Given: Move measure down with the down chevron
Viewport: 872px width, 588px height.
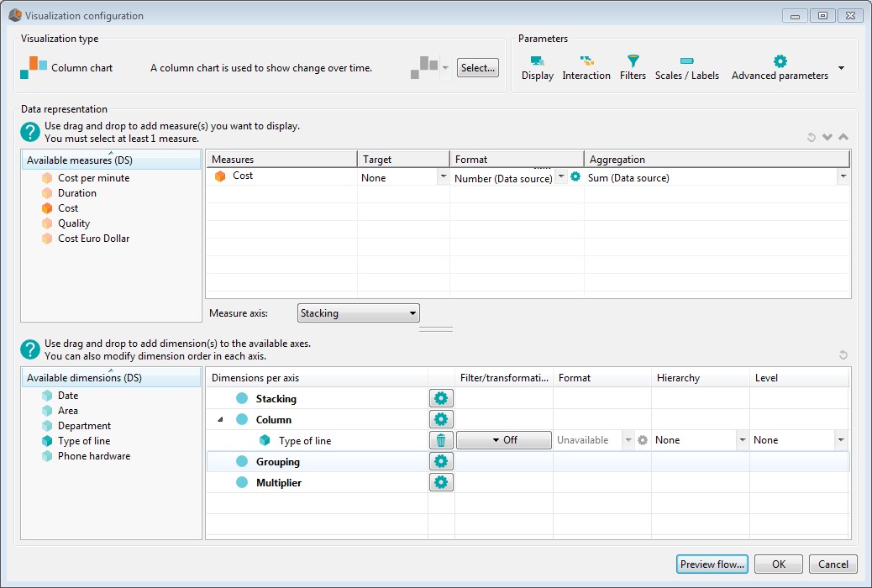Looking at the screenshot, I should click(x=827, y=137).
